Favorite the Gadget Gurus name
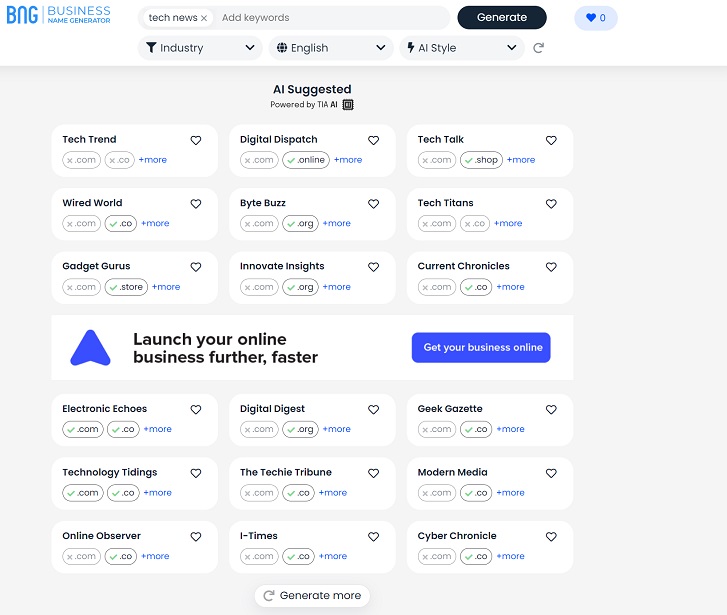Screen dimensions: 727x615 tap(196, 267)
